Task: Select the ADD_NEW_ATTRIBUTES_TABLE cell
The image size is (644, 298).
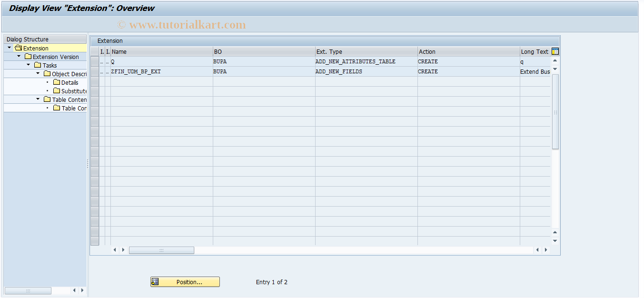Action: pyautogui.click(x=367, y=61)
